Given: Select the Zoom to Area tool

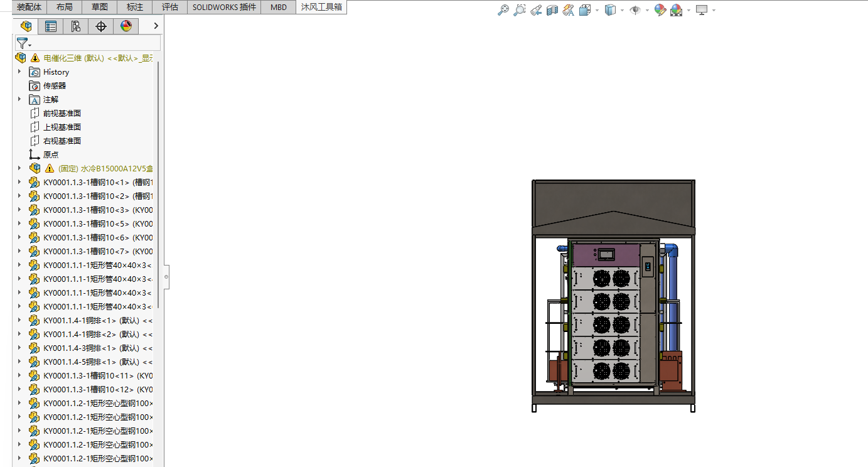Looking at the screenshot, I should (519, 10).
